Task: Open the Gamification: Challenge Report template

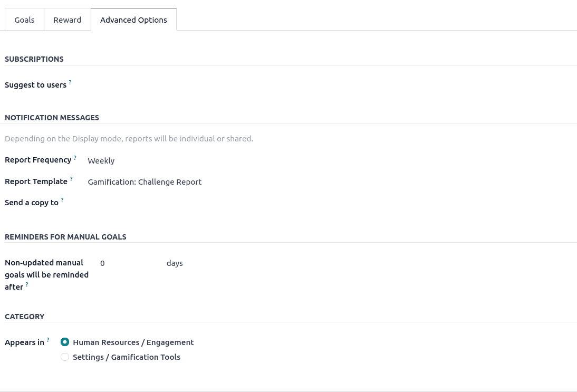Action: pos(145,181)
